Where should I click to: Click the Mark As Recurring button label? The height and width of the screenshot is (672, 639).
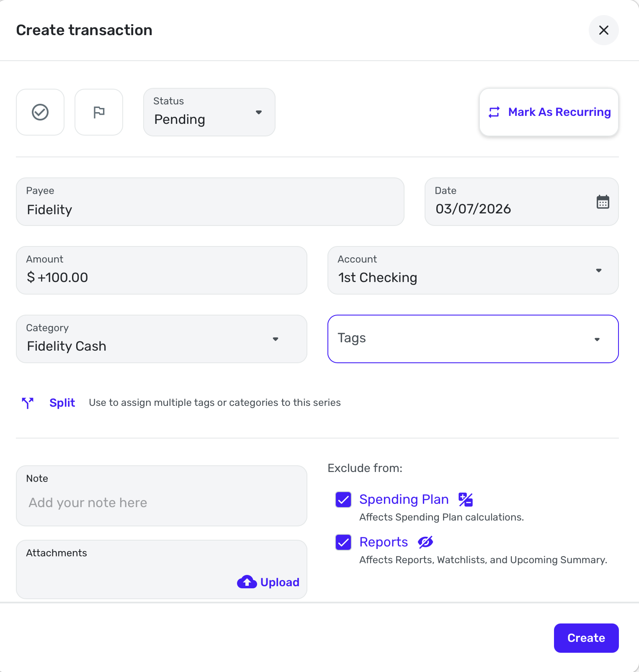click(559, 112)
